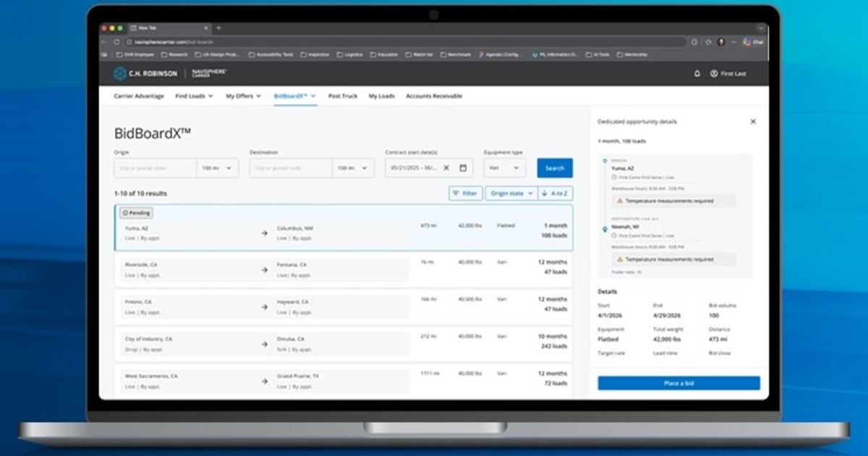Close the Dedicated opportunity details panel

[753, 122]
